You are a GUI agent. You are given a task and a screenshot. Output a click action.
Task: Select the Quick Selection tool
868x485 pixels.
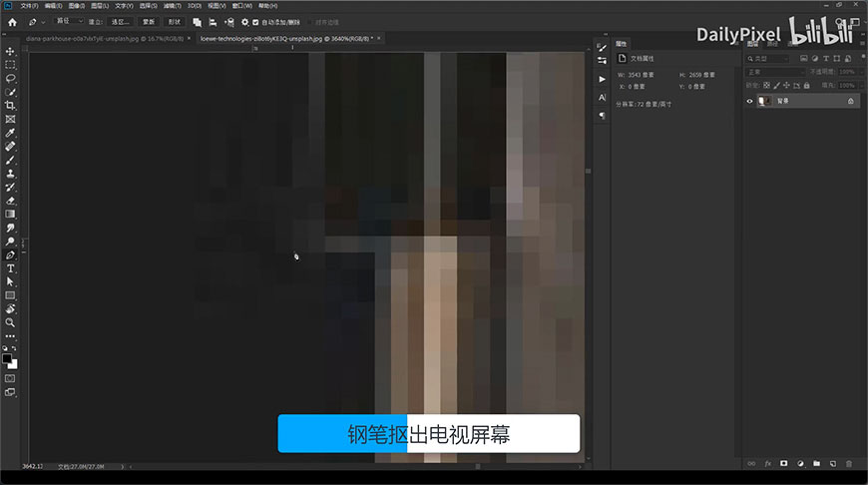(10, 92)
